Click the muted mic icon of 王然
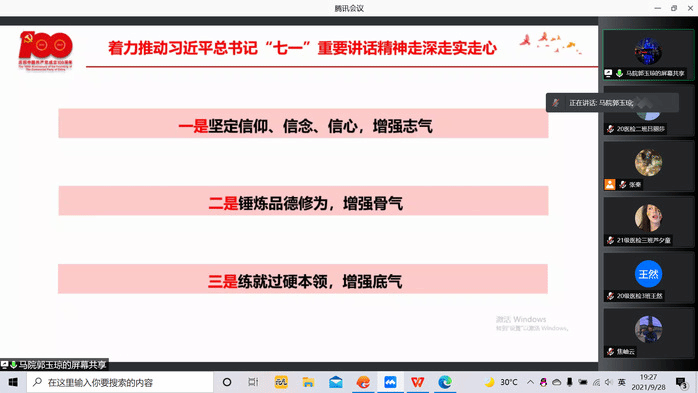The height and width of the screenshot is (393, 698). (x=611, y=296)
